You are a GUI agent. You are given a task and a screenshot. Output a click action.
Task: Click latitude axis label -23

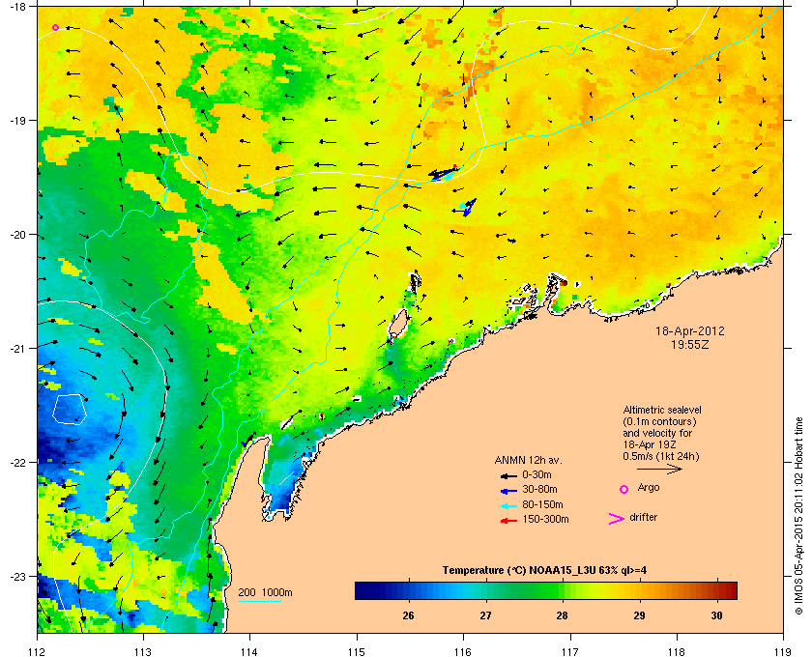tap(17, 576)
